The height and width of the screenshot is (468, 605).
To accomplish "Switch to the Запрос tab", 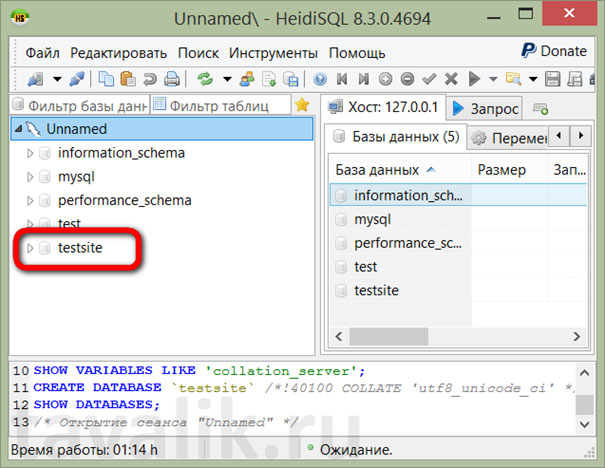I will [x=485, y=109].
